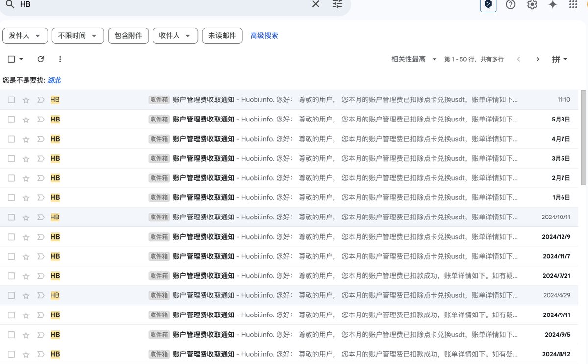
Task: Open the Gemini sparkle icon
Action: [552, 4]
